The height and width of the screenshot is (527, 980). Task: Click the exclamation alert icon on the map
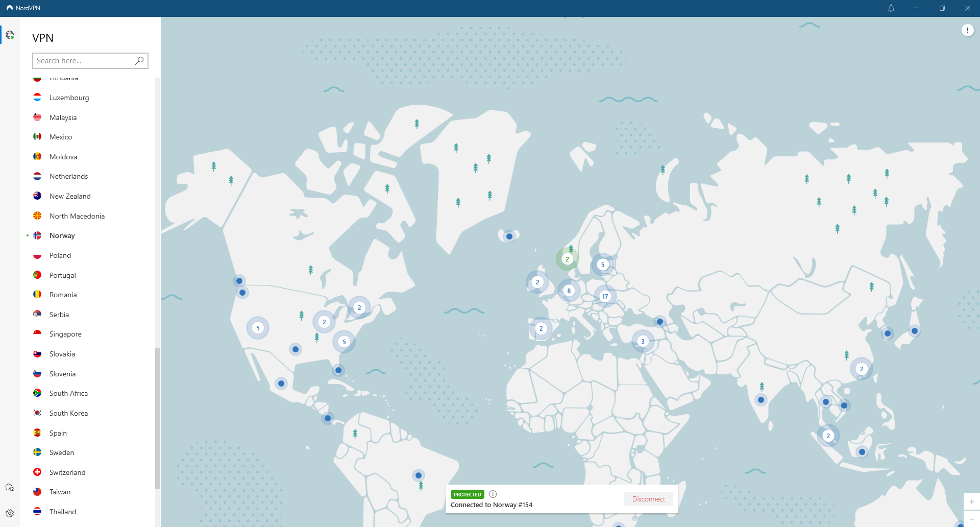tap(967, 30)
